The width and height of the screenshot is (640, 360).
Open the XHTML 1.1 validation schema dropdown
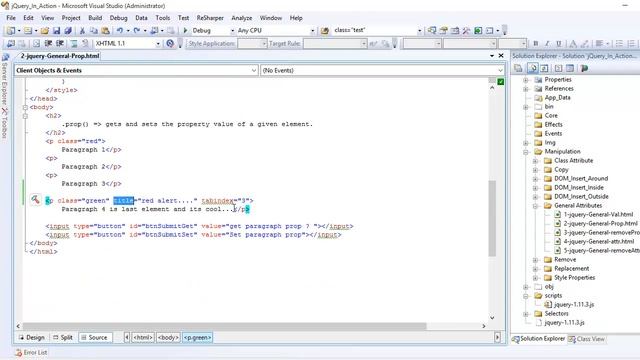tap(158, 43)
